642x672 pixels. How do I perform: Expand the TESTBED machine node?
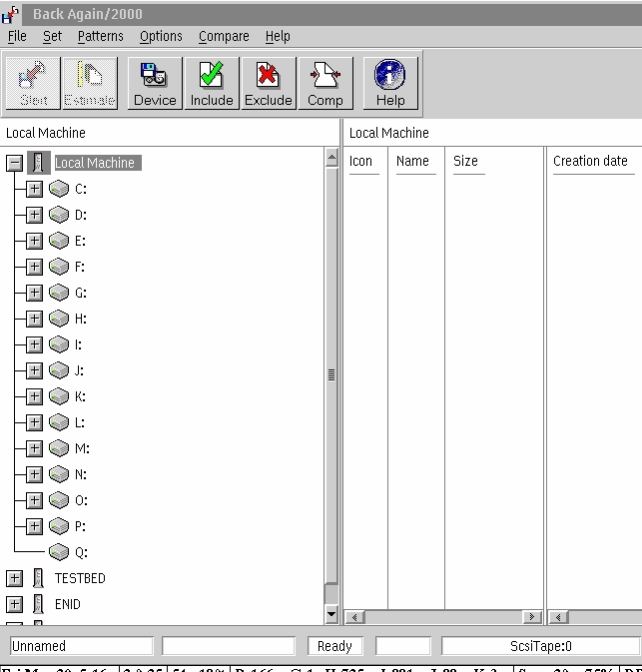tap(15, 578)
